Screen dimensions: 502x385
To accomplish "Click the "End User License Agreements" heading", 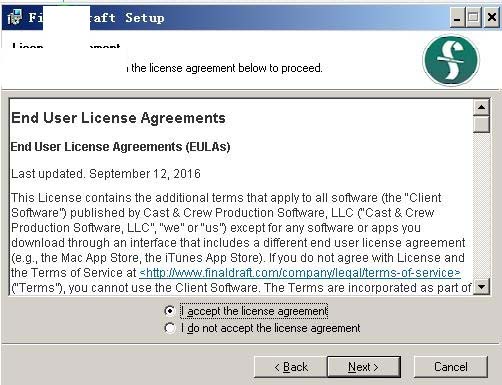I will (118, 118).
